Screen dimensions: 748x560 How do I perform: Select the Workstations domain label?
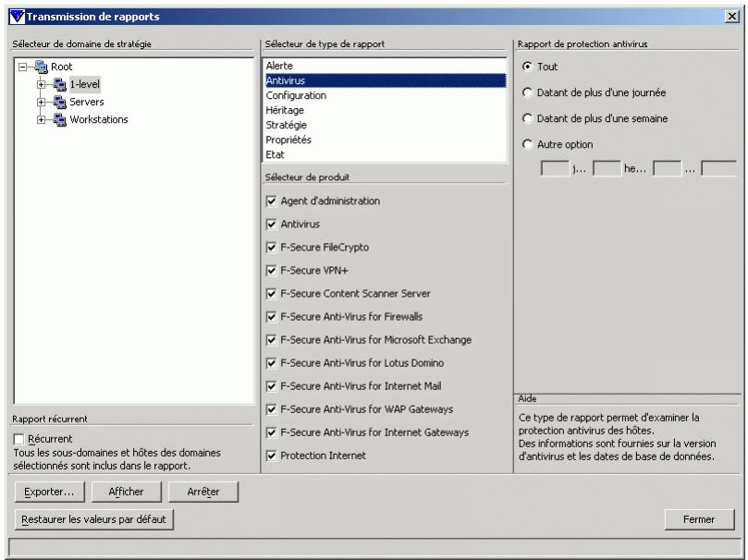pos(99,119)
